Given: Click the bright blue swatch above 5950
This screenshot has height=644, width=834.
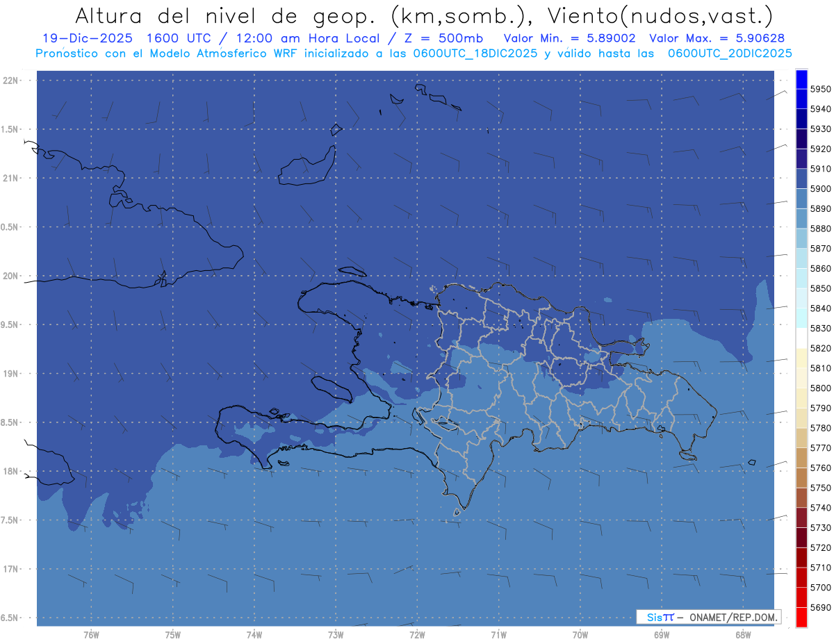Looking at the screenshot, I should tap(801, 79).
